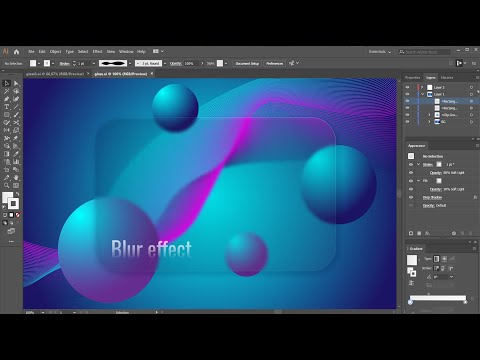Select the Scissors tool

click(16, 122)
